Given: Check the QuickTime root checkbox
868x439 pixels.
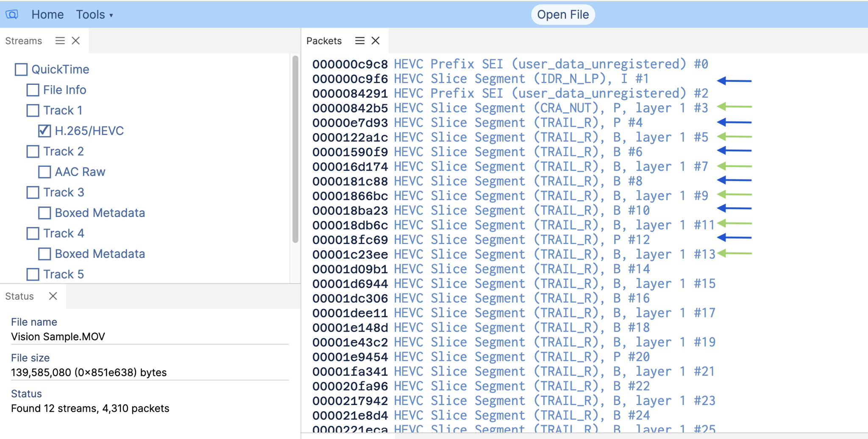Looking at the screenshot, I should [x=21, y=69].
